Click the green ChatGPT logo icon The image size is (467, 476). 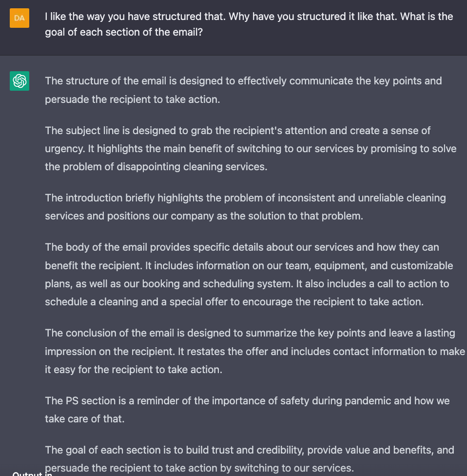[x=19, y=81]
